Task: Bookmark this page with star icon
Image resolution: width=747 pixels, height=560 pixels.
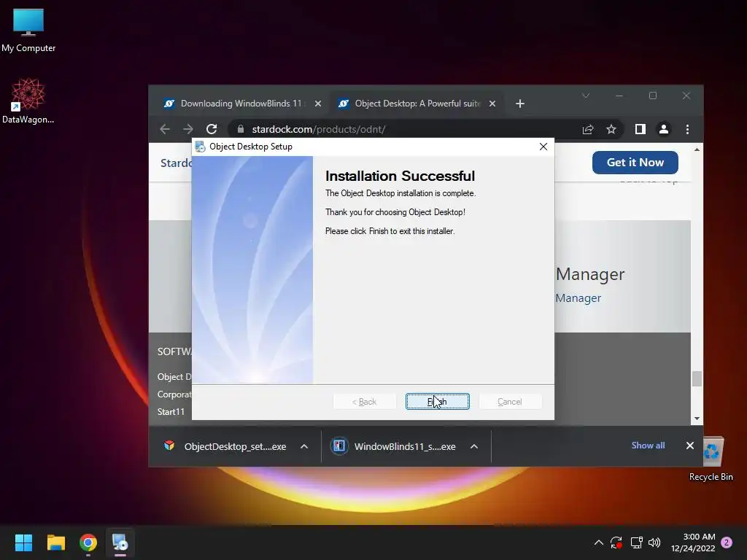Action: [611, 129]
